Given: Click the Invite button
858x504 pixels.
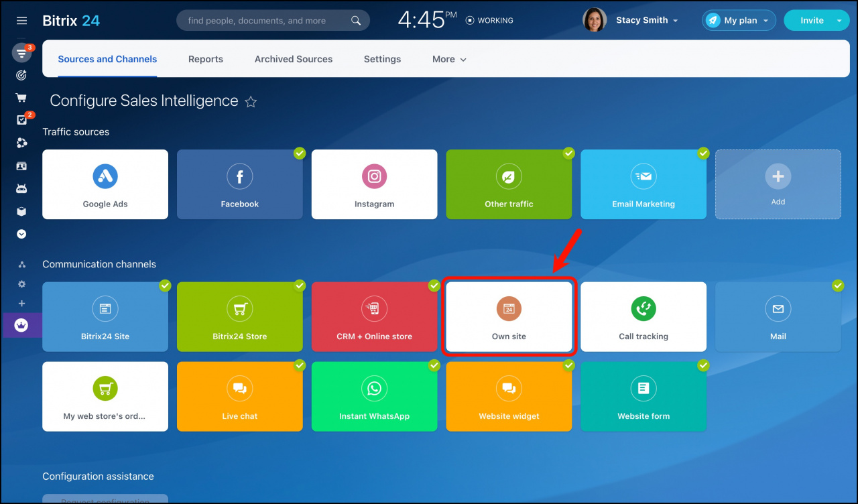Looking at the screenshot, I should 812,21.
